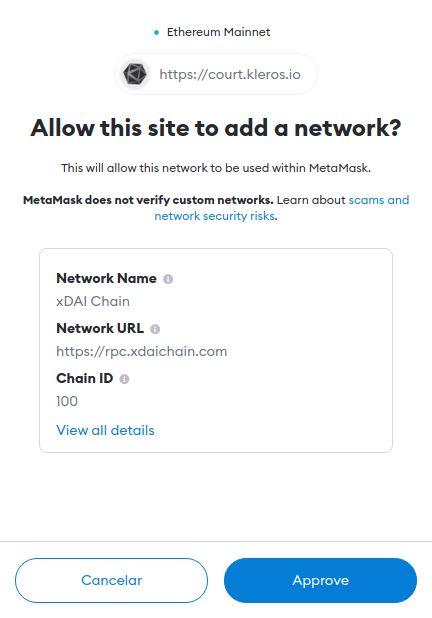This screenshot has height=618, width=432.
Task: Click the Kleros site logo icon
Action: 135,74
